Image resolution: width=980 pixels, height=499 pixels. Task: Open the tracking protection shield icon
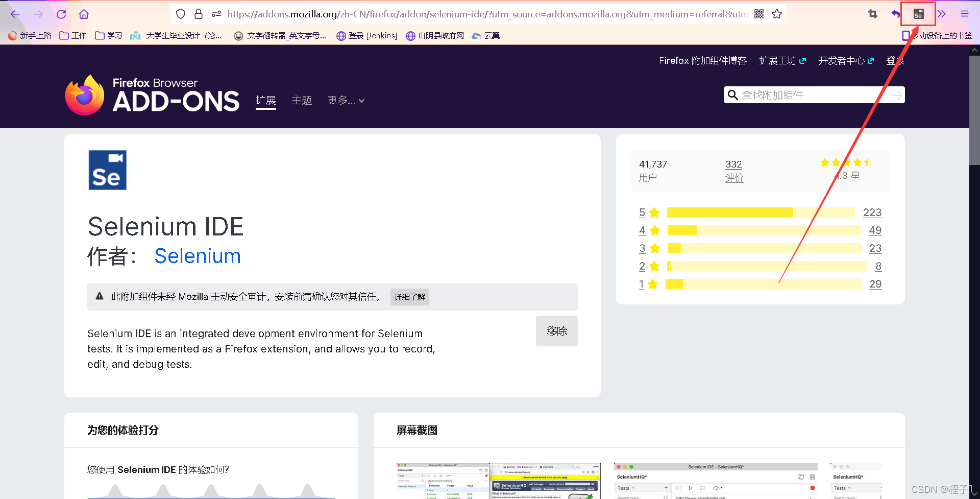click(181, 14)
